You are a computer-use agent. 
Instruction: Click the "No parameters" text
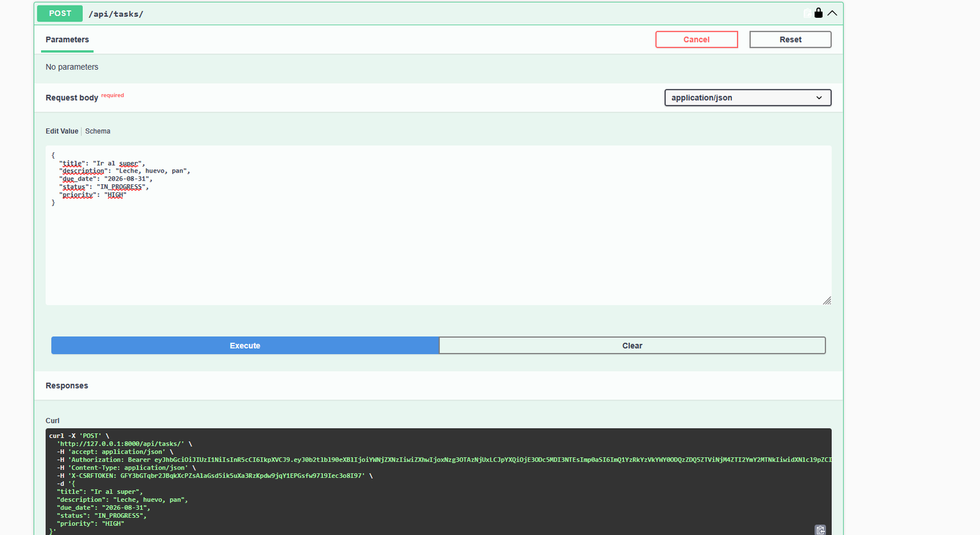click(72, 67)
